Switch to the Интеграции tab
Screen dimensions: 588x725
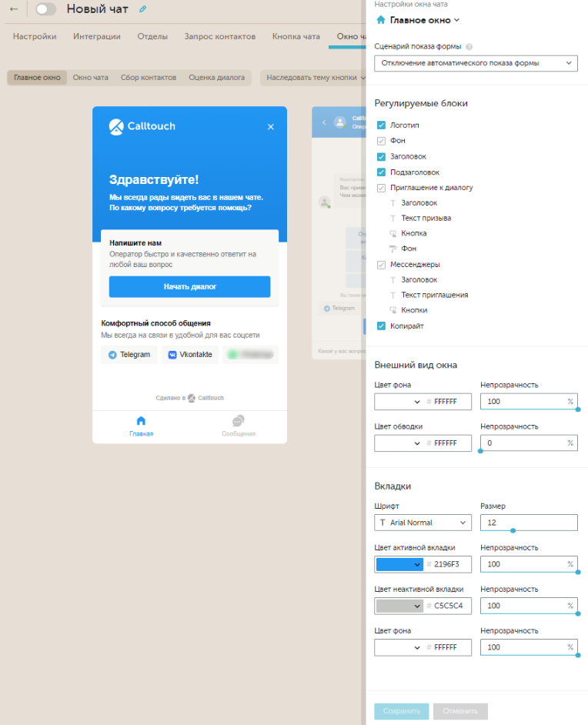click(x=96, y=36)
